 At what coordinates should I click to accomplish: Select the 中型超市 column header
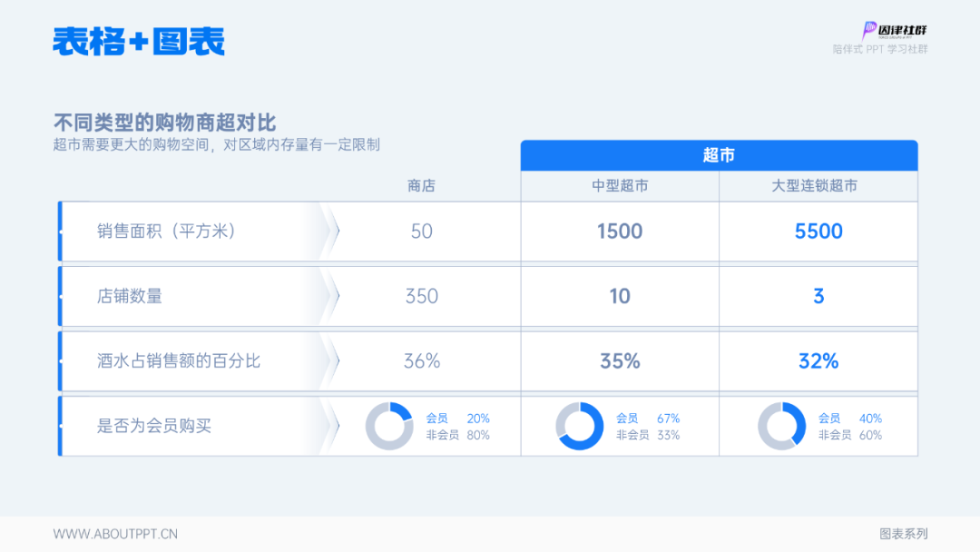(620, 186)
